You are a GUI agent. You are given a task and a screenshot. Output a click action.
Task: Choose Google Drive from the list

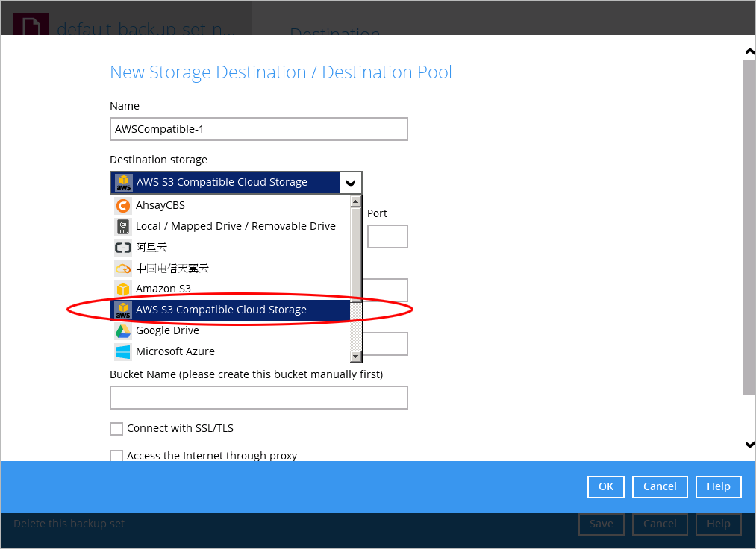coord(167,330)
